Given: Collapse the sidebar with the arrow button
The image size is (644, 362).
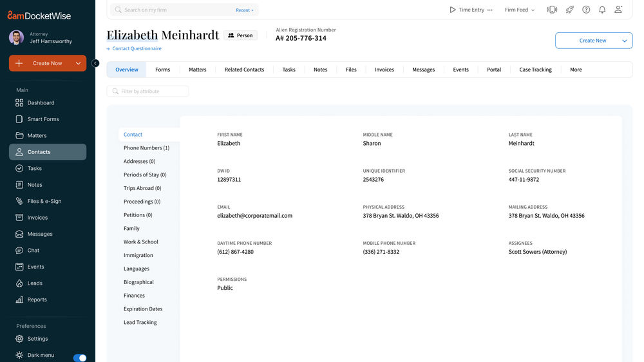Looking at the screenshot, I should 95,63.
